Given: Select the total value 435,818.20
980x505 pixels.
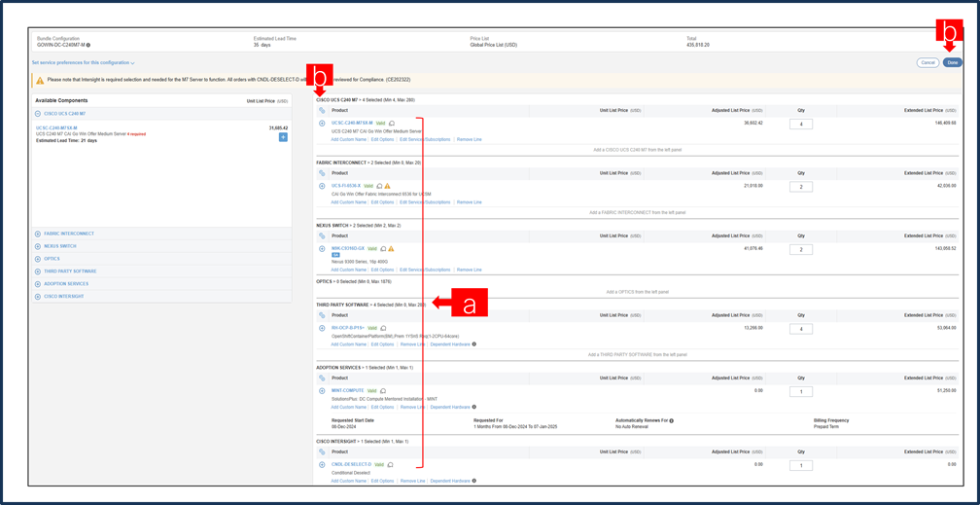Looking at the screenshot, I should [x=697, y=45].
